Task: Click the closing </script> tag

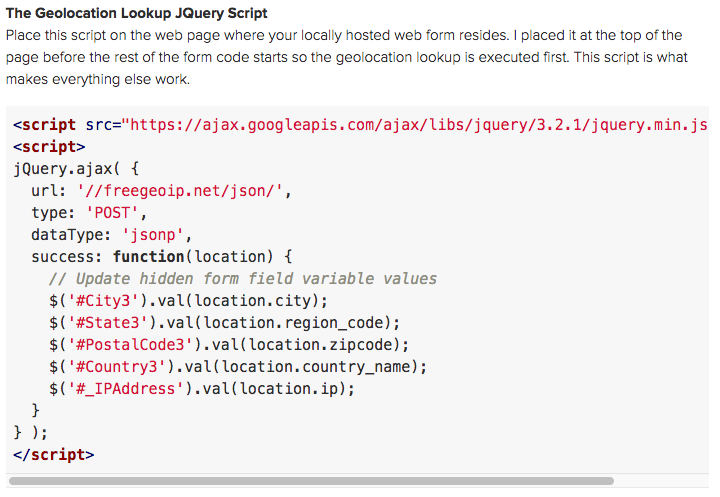Action: pos(54,454)
